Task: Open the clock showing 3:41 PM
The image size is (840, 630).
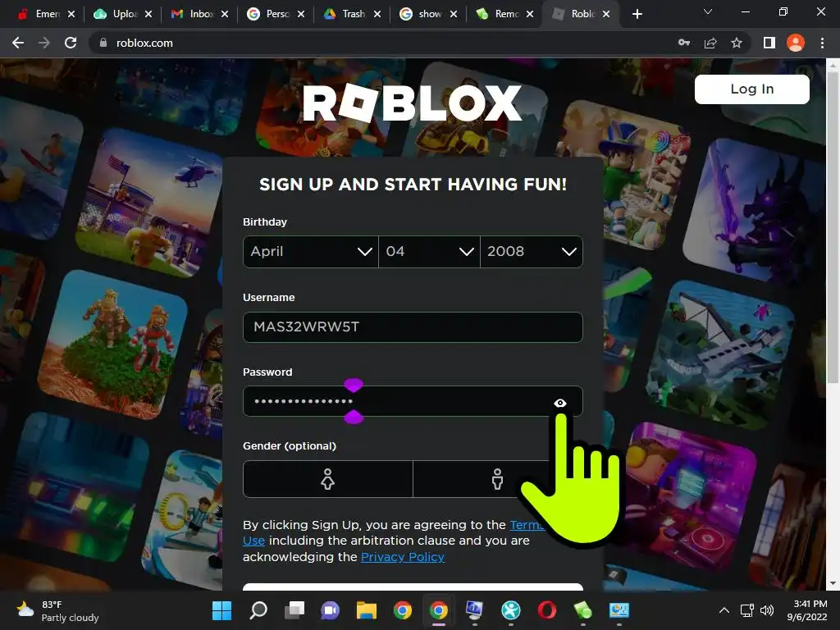Action: click(x=807, y=610)
